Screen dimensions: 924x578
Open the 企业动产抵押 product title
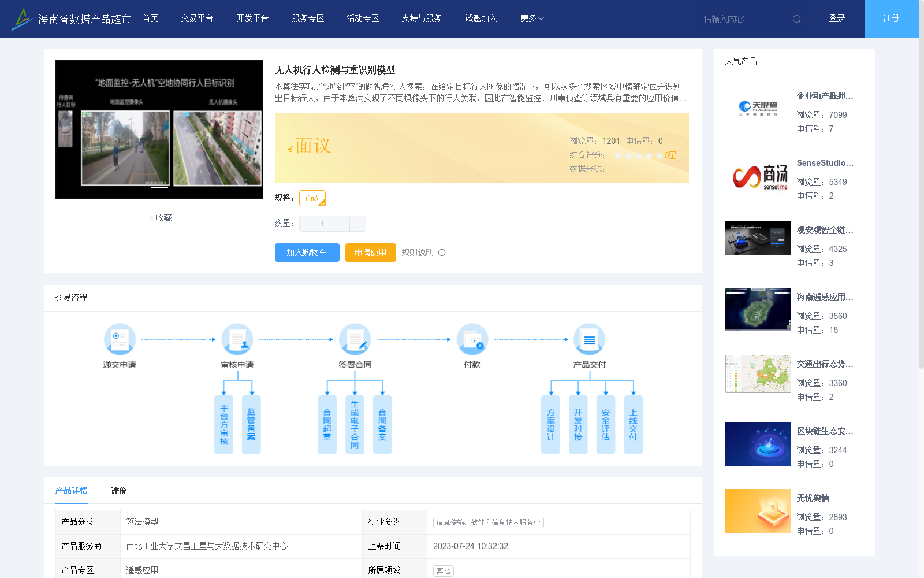click(x=825, y=96)
